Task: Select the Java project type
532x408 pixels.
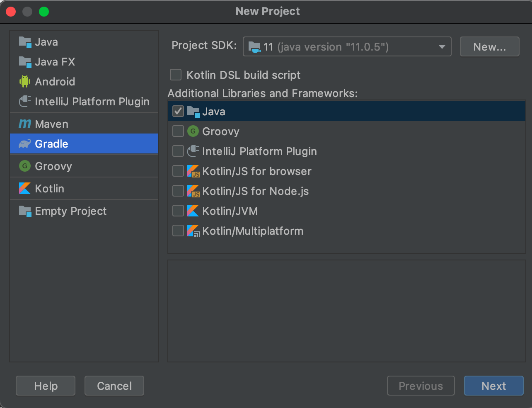Action: 84,42
